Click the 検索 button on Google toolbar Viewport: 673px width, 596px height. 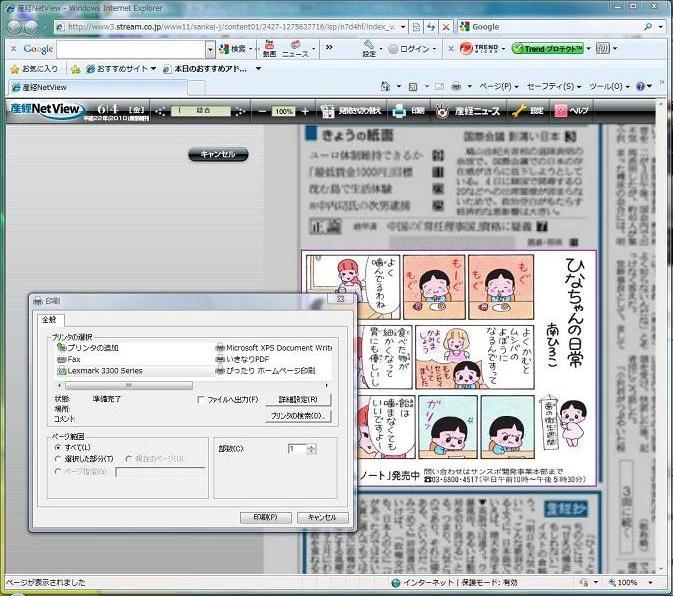pos(235,48)
